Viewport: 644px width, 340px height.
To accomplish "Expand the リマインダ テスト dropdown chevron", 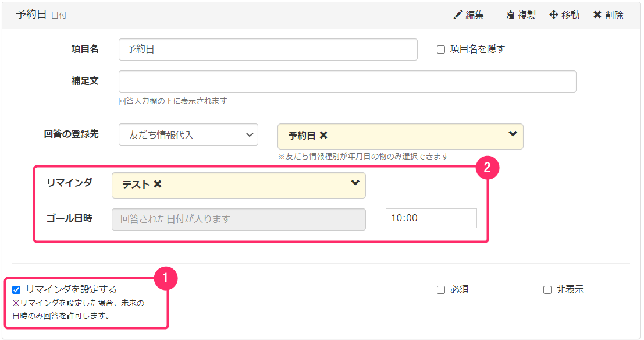I will click(355, 183).
